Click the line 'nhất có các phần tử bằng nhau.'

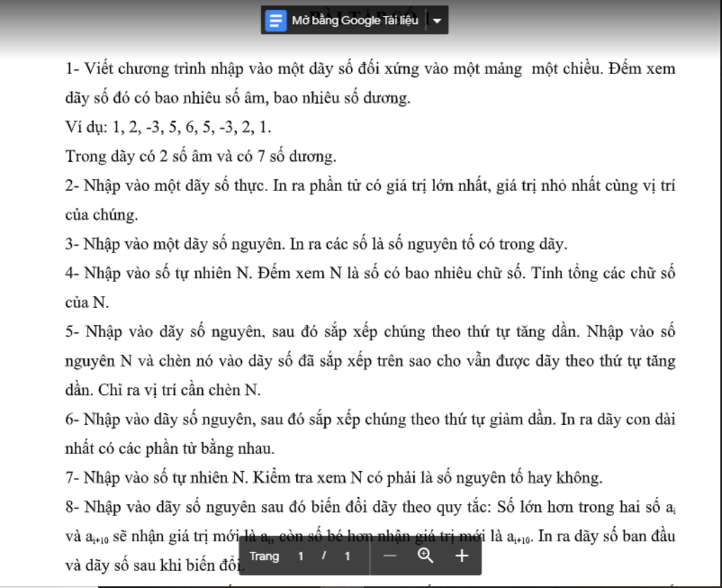169,448
